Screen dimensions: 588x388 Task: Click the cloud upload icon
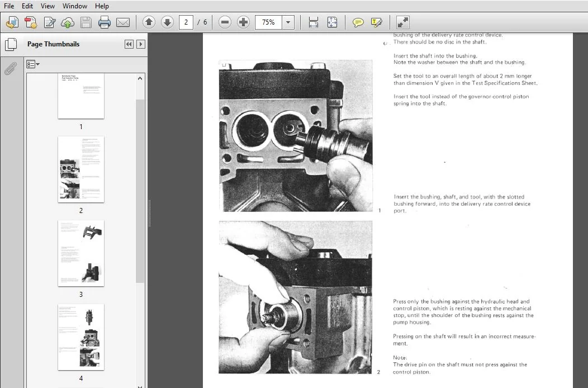68,22
